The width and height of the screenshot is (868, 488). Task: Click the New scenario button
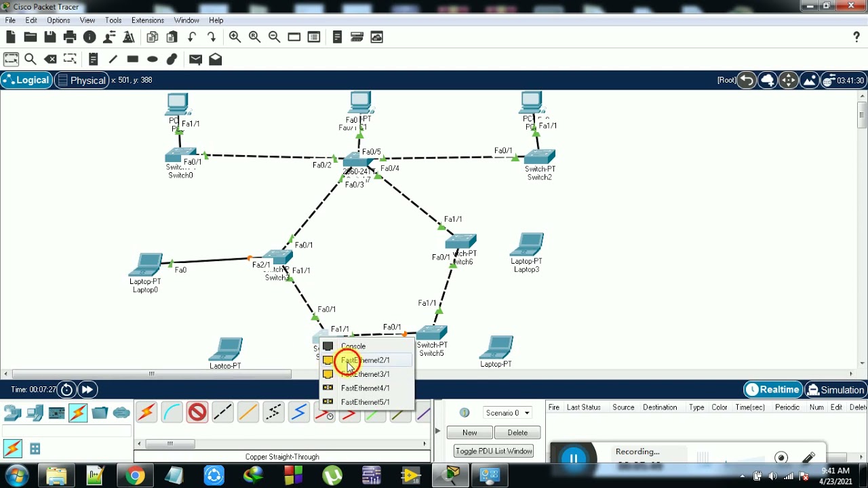tap(470, 432)
